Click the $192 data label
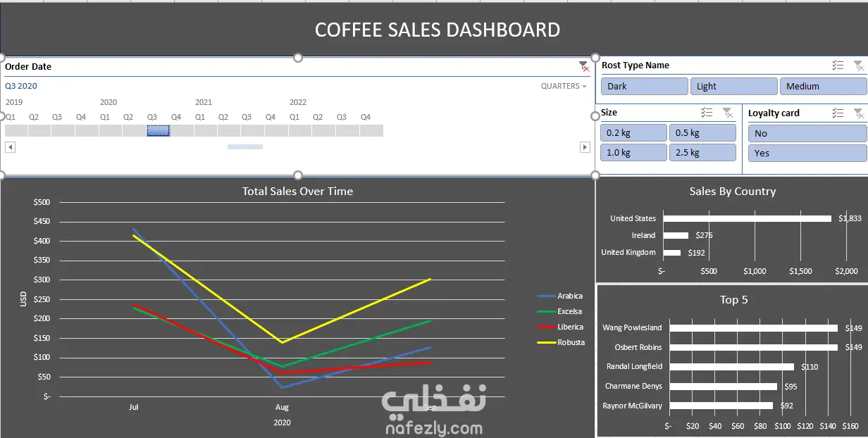Viewport: 868px width, 438px height. [697, 252]
